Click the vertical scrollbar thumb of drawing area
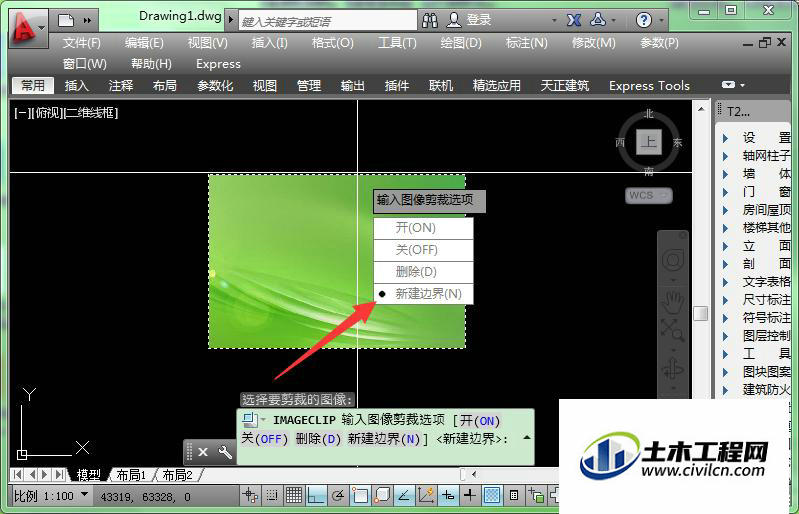The height and width of the screenshot is (514, 799). pyautogui.click(x=701, y=313)
